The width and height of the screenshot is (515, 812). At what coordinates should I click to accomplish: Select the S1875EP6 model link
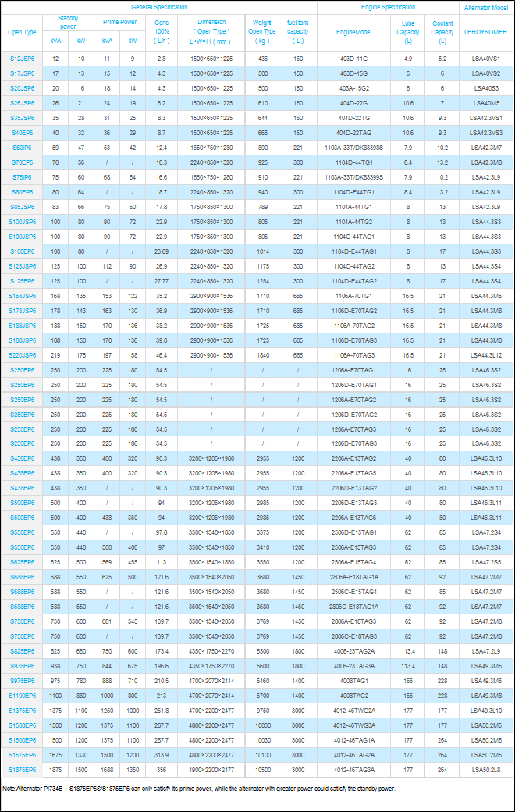(x=22, y=770)
